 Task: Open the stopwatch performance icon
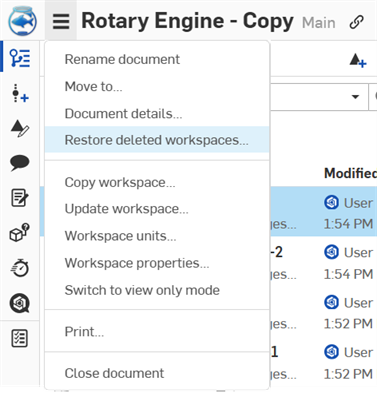coord(20,268)
